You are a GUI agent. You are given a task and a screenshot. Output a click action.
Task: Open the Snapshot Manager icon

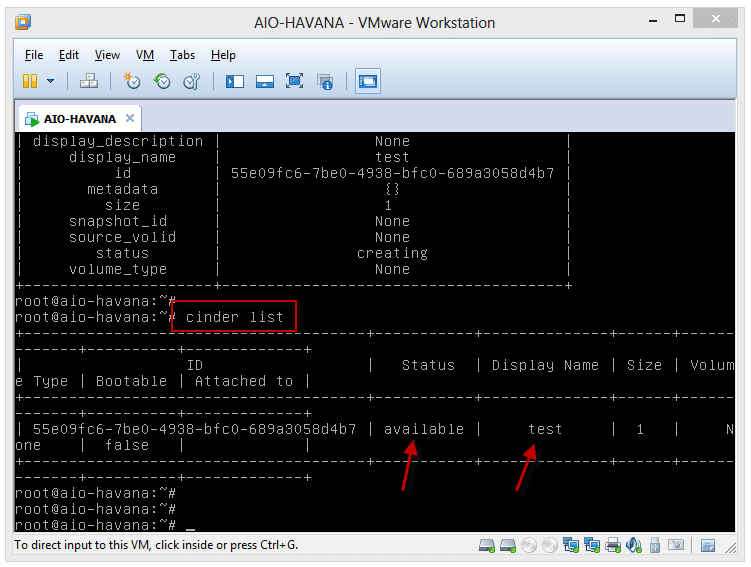pyautogui.click(x=190, y=81)
